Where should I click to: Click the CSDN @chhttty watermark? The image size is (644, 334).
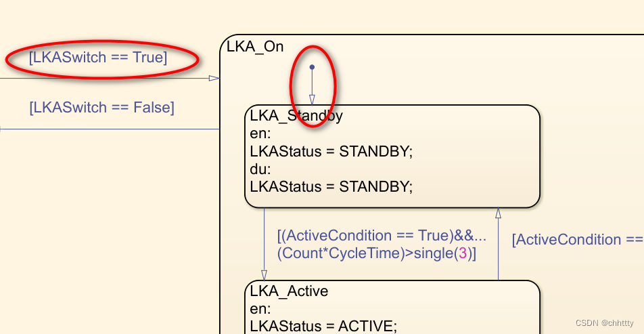coord(601,324)
